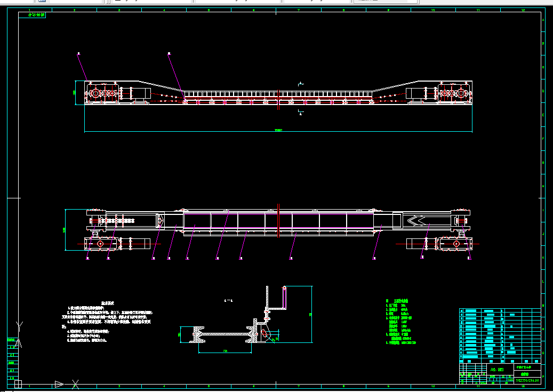Click zone number 11 on the bottom border

(478, 386)
